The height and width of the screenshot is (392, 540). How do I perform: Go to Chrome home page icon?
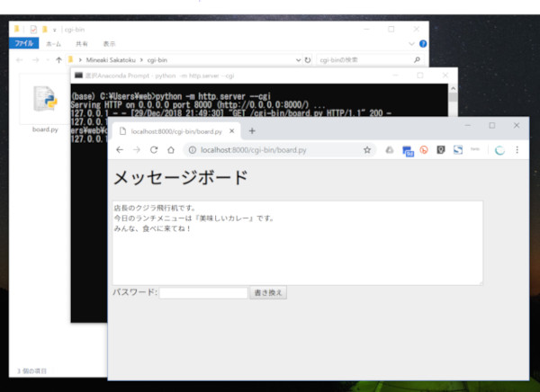coord(171,150)
